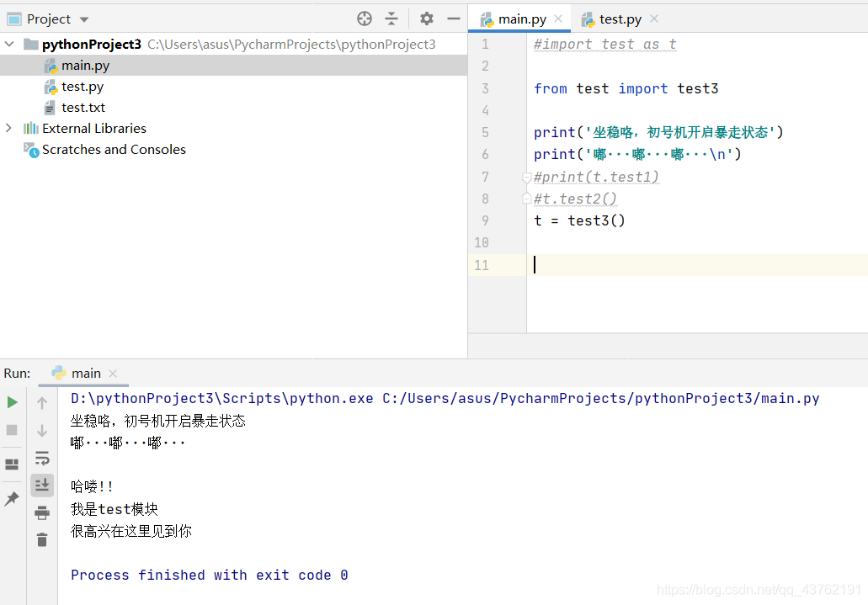Click the Project panel title label

(x=49, y=19)
